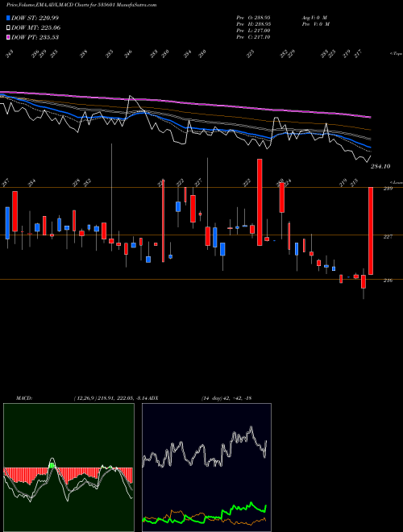The width and height of the screenshot is (403, 532).
Task: Click the green +DI line in ADX panel
Action: coord(205,513)
